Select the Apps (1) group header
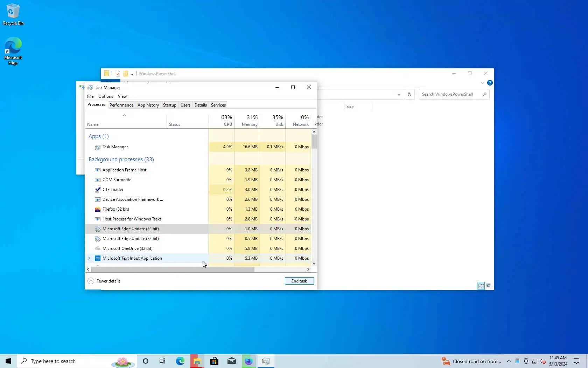 (99, 136)
